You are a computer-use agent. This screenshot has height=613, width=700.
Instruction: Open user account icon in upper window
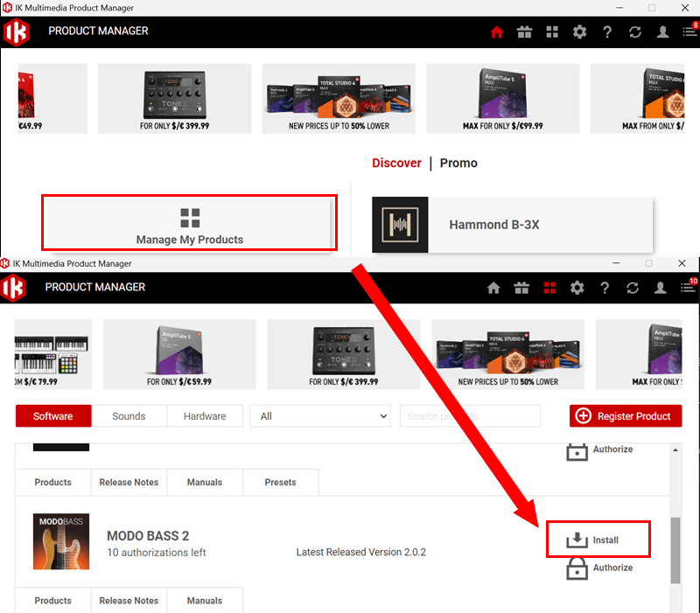[x=662, y=32]
